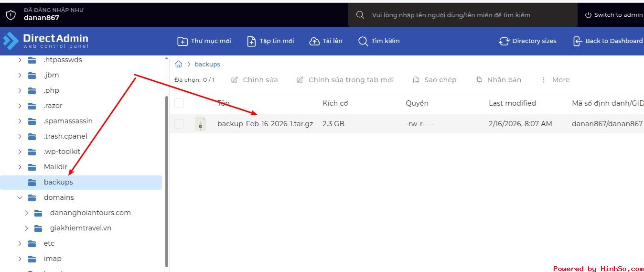
Task: Collapse the domains folder tree
Action: tap(20, 197)
